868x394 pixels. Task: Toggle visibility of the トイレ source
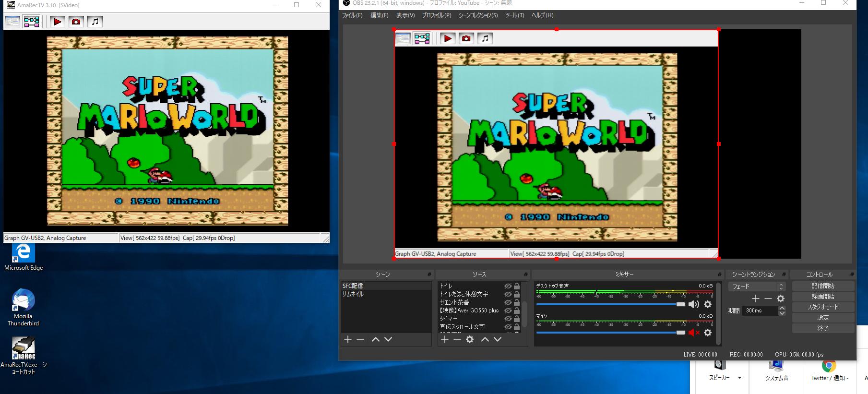pos(508,286)
